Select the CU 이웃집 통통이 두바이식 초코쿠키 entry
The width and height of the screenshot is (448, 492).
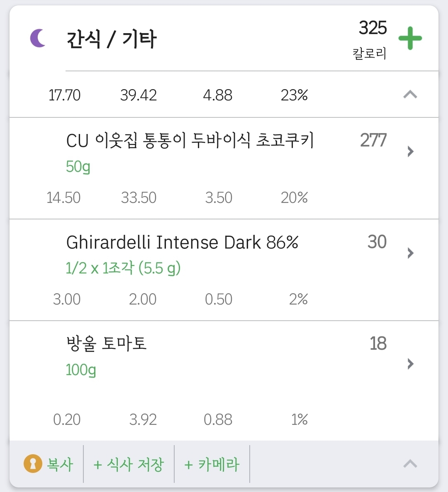[190, 140]
